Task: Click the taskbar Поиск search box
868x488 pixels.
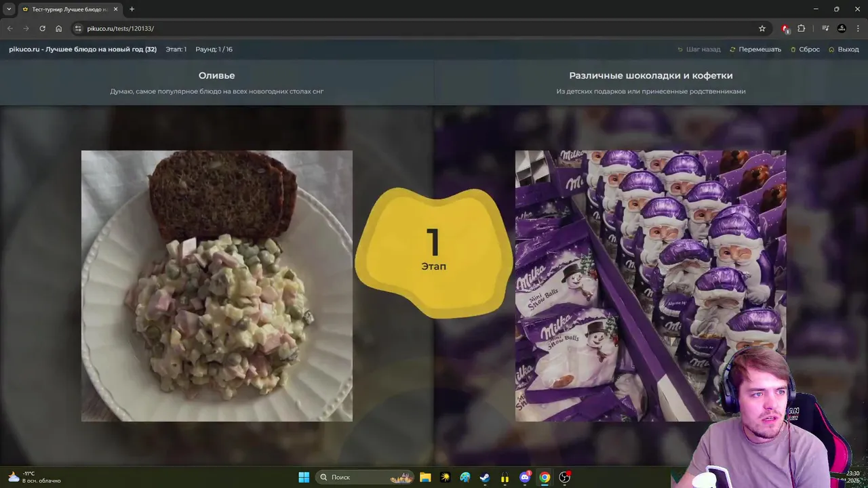Action: point(364,477)
